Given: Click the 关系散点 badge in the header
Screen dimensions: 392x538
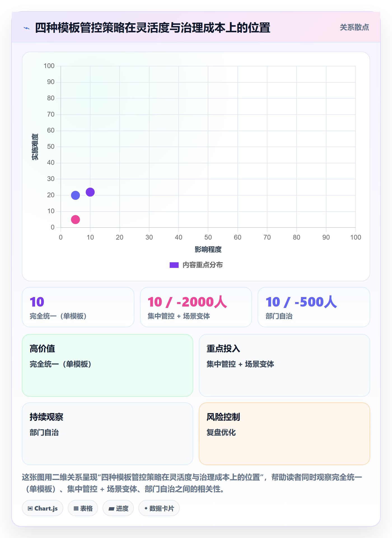Looking at the screenshot, I should (x=354, y=27).
